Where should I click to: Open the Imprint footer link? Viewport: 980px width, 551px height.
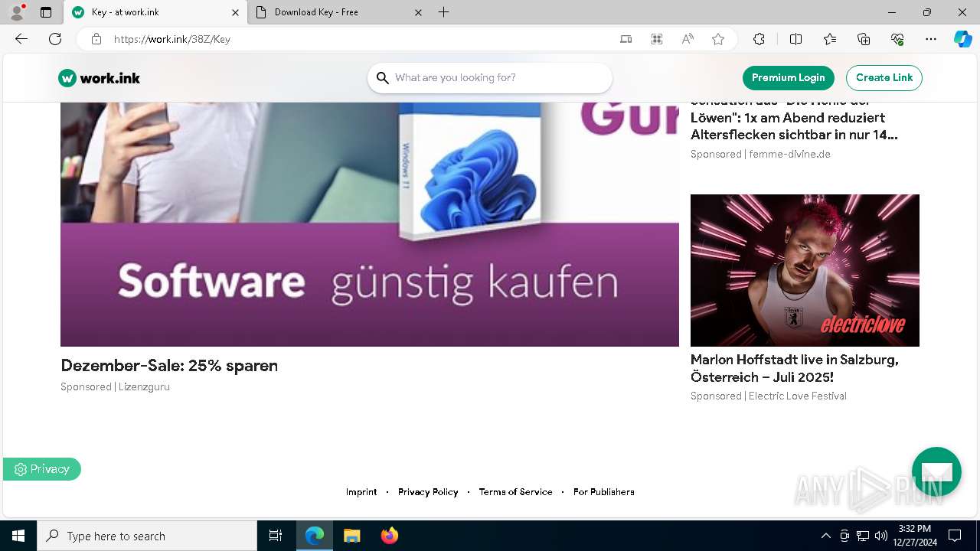pyautogui.click(x=361, y=492)
